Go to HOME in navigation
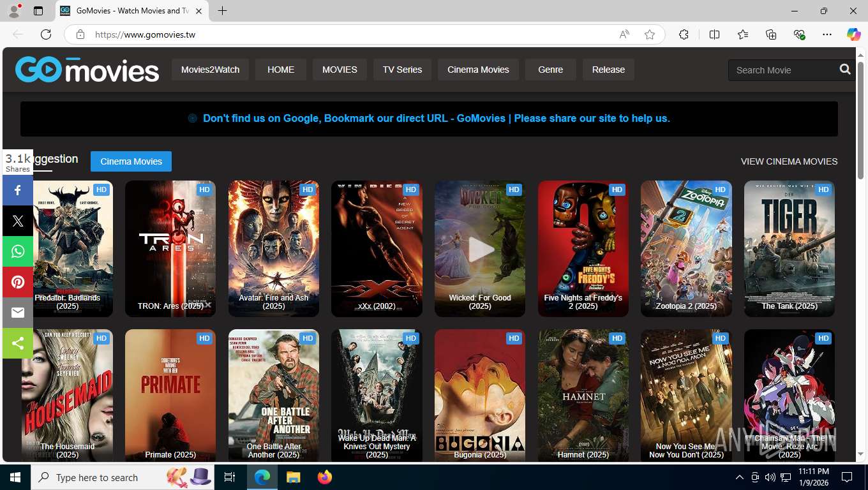The height and width of the screenshot is (490, 868). 281,70
